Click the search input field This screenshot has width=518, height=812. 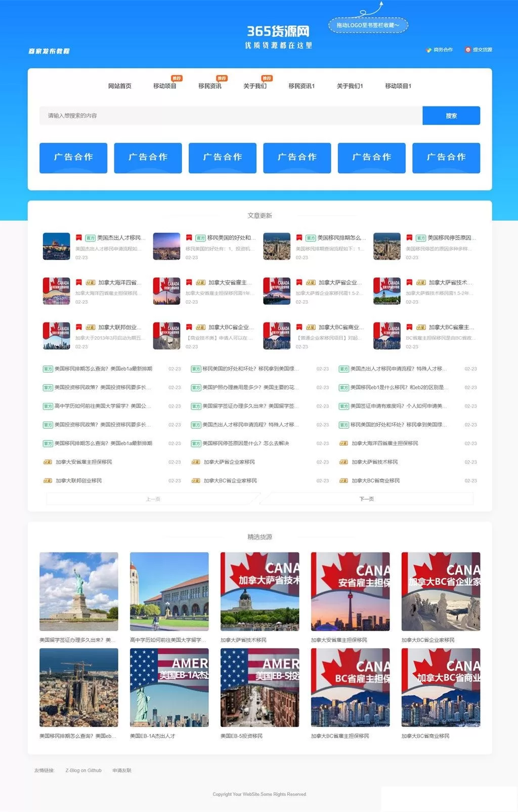pos(231,115)
